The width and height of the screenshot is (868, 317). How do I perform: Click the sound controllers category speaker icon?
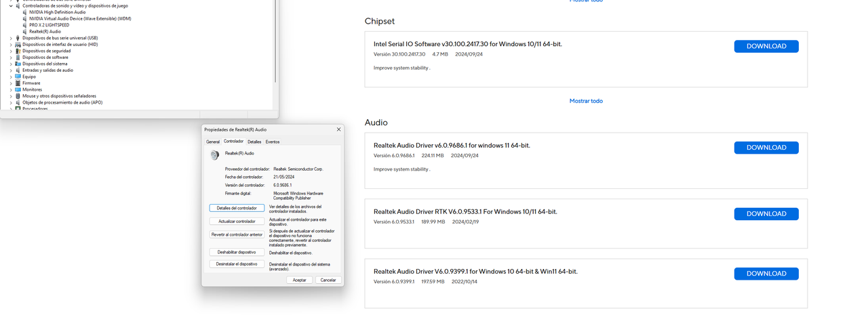pyautogui.click(x=18, y=5)
